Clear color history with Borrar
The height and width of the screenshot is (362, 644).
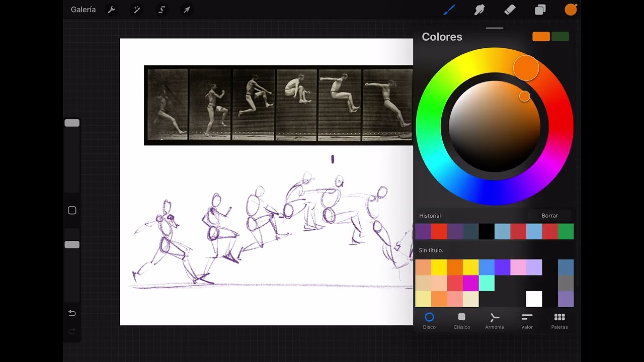tap(549, 216)
